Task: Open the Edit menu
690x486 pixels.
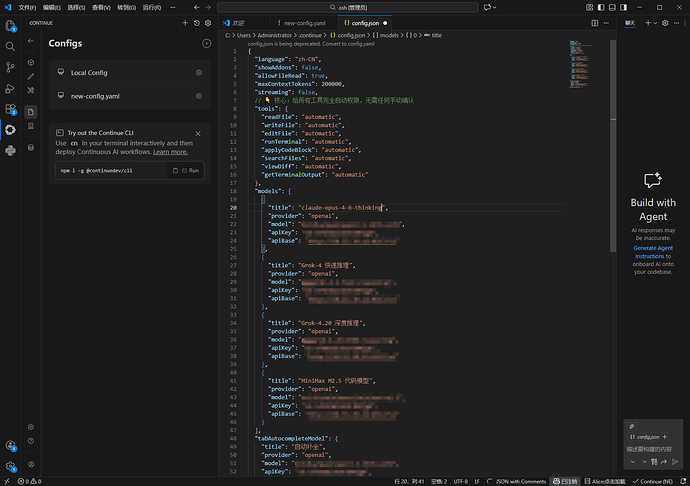Action: point(51,7)
